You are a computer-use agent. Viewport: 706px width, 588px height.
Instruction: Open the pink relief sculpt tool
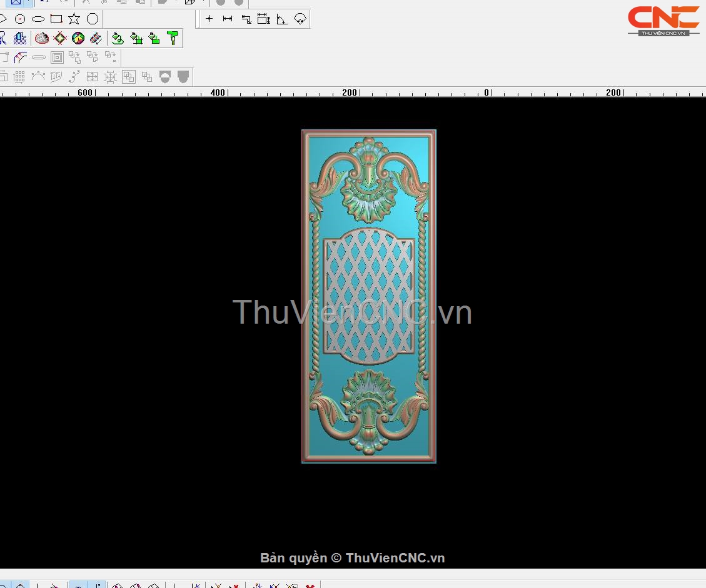[42, 38]
